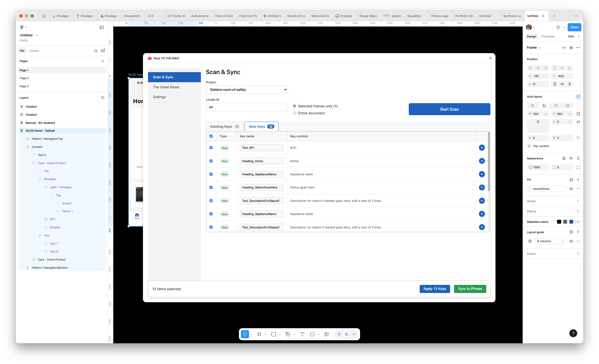Viewport: 599px width, 364px height.
Task: Open the 69% zoom level dropdown
Action: click(574, 37)
